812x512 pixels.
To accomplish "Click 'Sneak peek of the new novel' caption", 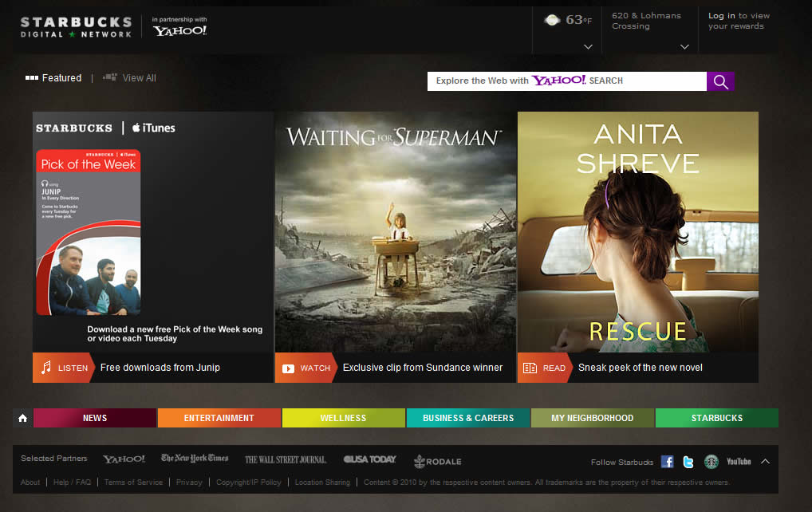I will [640, 368].
